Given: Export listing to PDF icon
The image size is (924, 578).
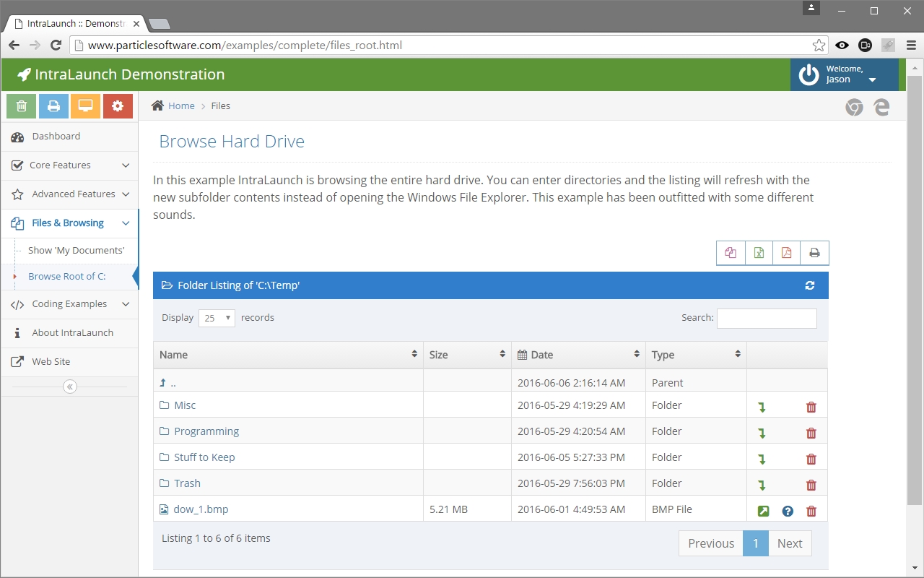Looking at the screenshot, I should coord(787,253).
